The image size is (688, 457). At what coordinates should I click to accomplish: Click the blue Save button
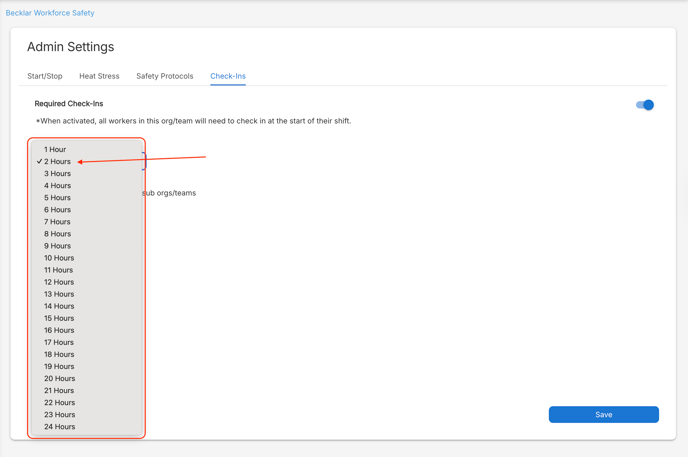[x=603, y=414]
